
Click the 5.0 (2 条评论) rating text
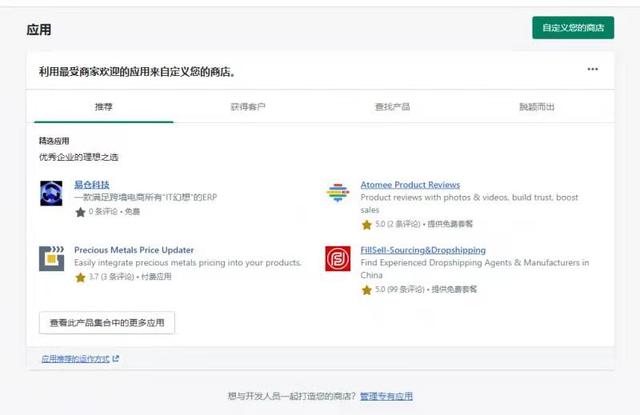click(x=424, y=224)
